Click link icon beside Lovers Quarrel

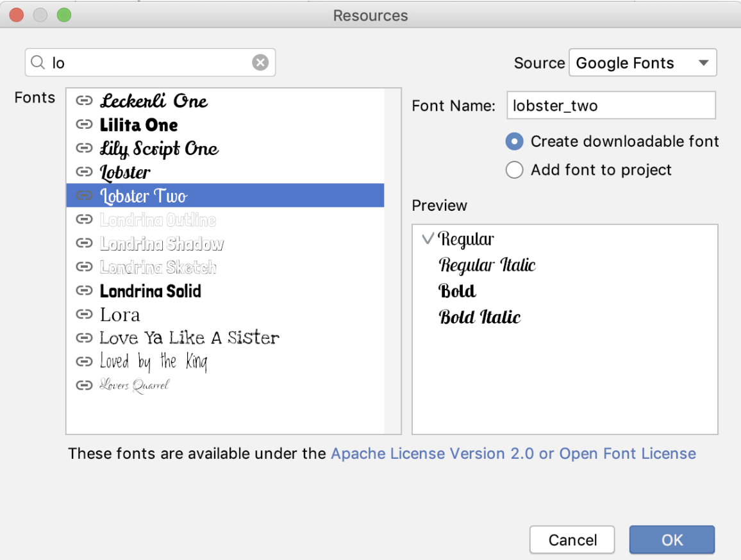coord(84,385)
